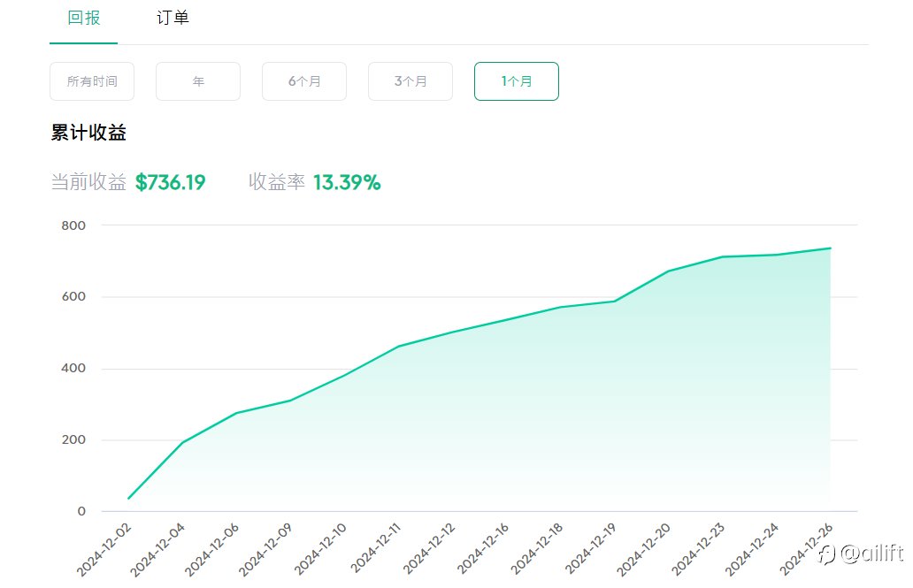Switch to the 回报 tab
The width and height of the screenshot is (913, 588).
click(x=84, y=18)
